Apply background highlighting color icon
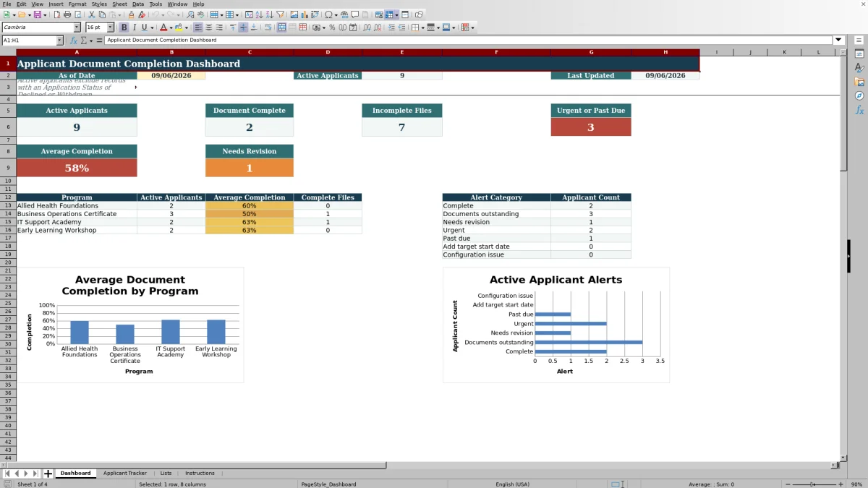868x488 pixels. coord(177,27)
